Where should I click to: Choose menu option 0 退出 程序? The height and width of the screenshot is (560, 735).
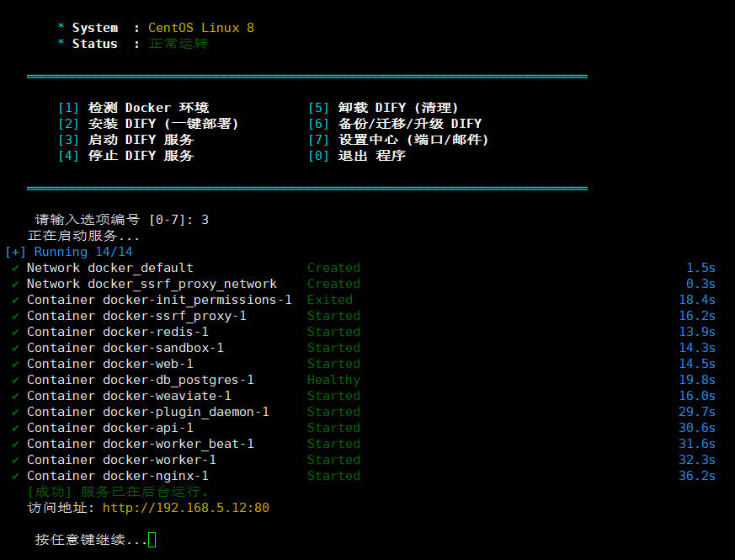click(x=357, y=156)
